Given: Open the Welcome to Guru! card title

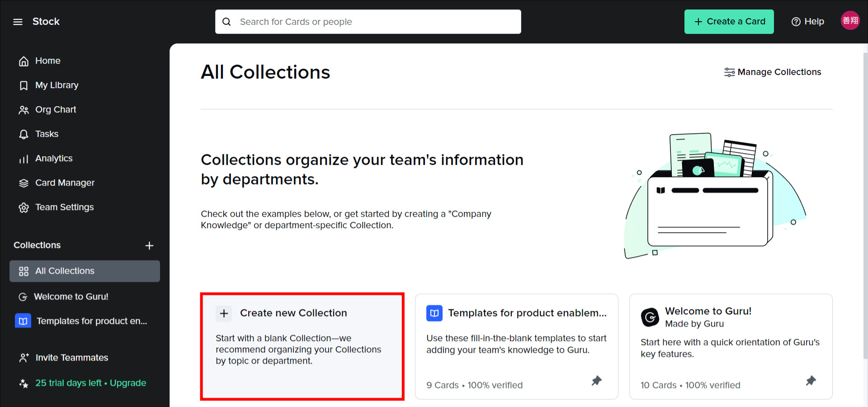Looking at the screenshot, I should click(708, 311).
